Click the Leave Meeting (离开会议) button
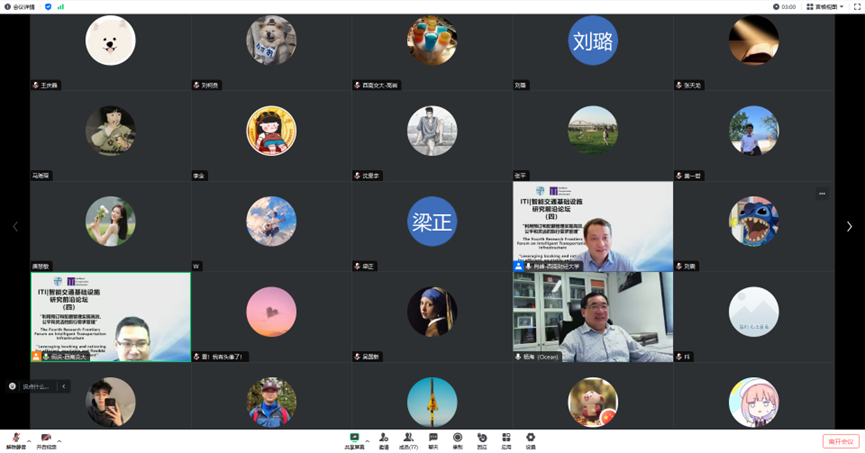 (840, 441)
